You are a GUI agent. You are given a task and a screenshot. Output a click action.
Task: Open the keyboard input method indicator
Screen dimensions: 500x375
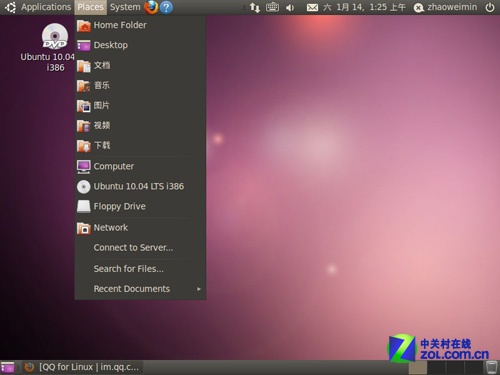point(272,7)
